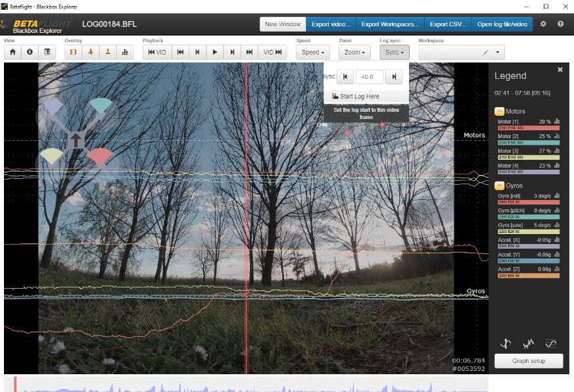Click the New Window tab button
The image size is (574, 392).
click(283, 24)
